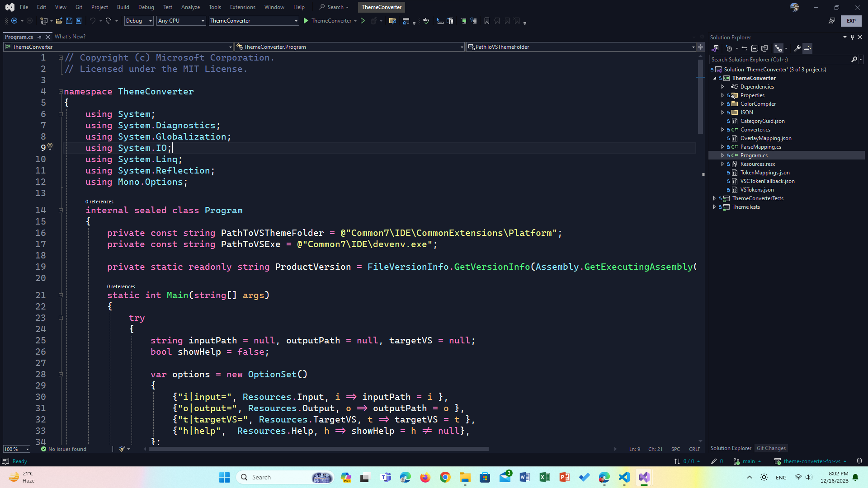The height and width of the screenshot is (488, 868).
Task: Start debugging with green play button
Action: 306,21
